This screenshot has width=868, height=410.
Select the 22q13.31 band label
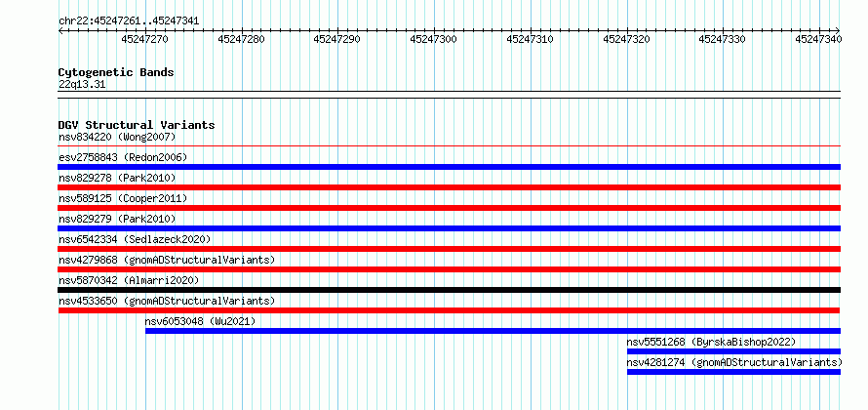coord(82,85)
